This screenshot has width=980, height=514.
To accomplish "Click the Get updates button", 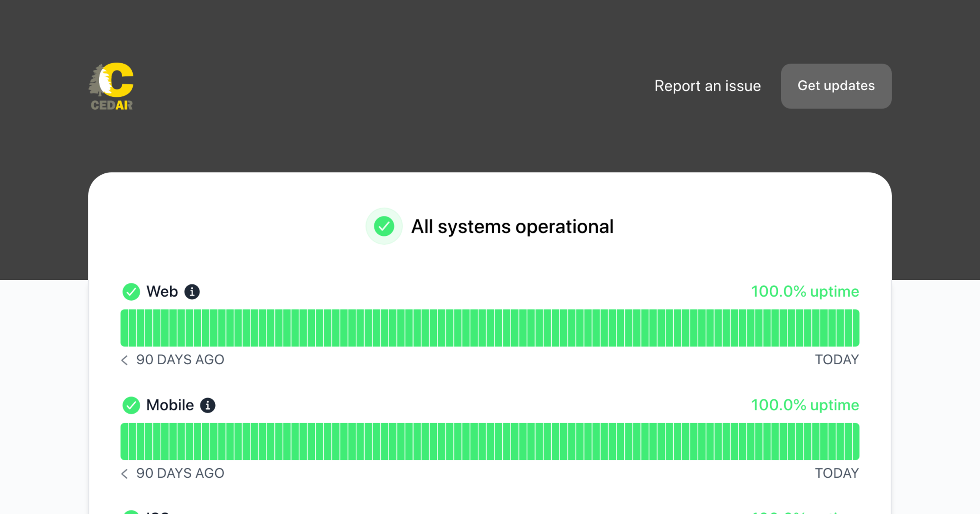I will pyautogui.click(x=836, y=86).
